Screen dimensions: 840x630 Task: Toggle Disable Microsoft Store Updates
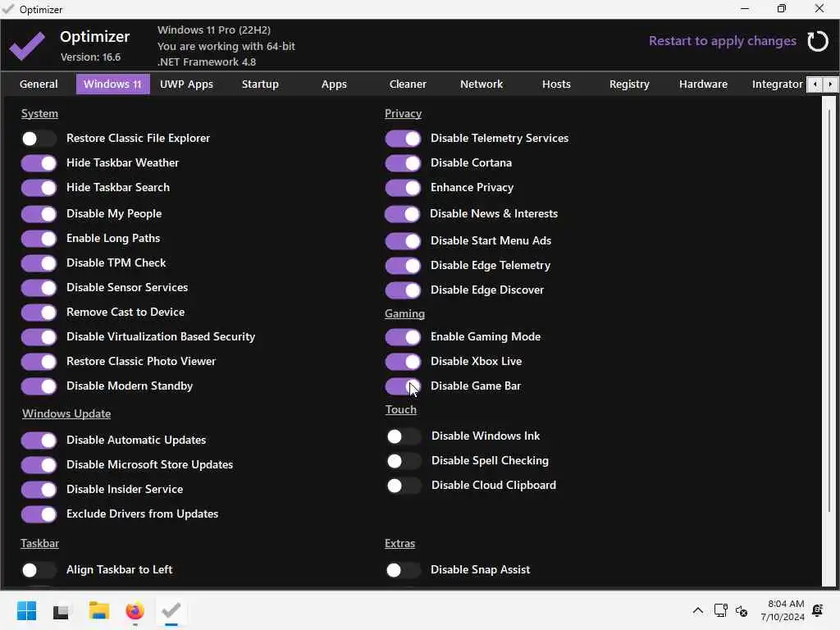[39, 466]
